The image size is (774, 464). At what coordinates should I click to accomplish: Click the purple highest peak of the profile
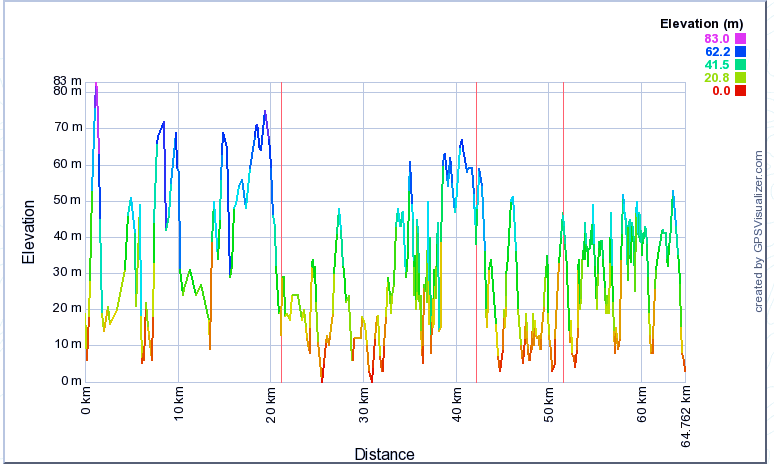(96, 88)
